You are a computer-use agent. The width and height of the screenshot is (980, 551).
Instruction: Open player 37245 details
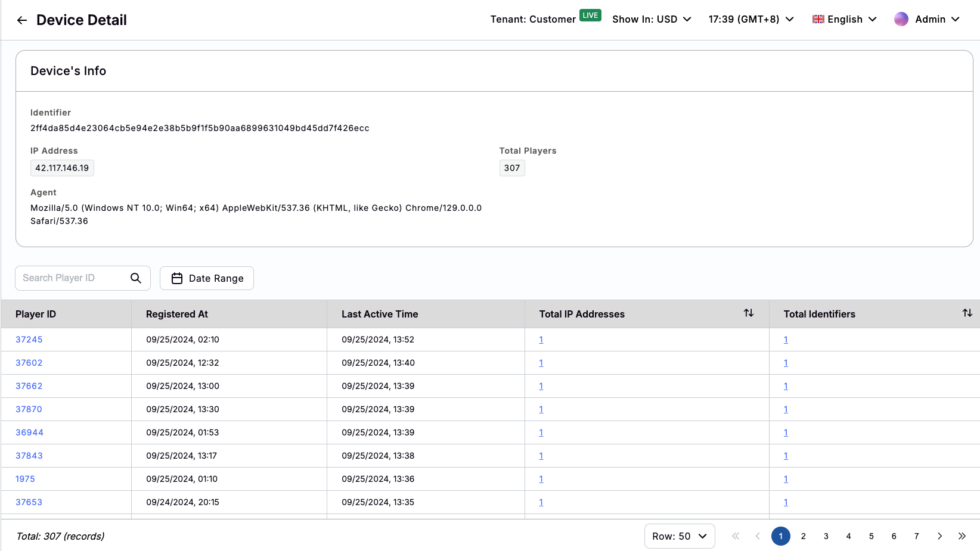click(29, 340)
